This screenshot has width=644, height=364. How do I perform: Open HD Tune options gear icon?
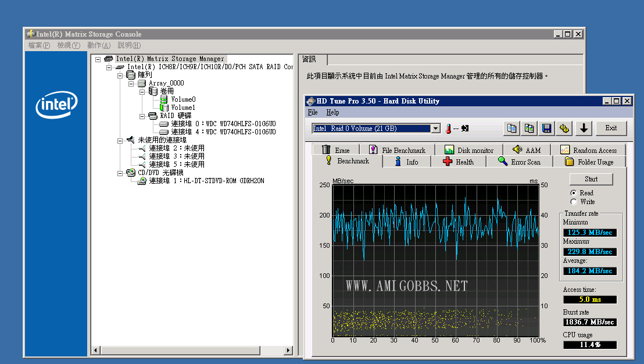pyautogui.click(x=564, y=128)
